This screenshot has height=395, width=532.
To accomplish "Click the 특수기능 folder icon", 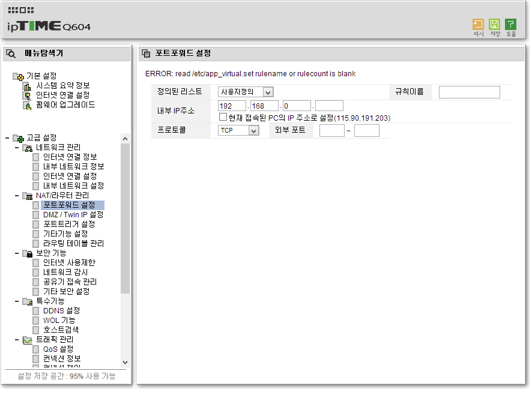I will 28,301.
